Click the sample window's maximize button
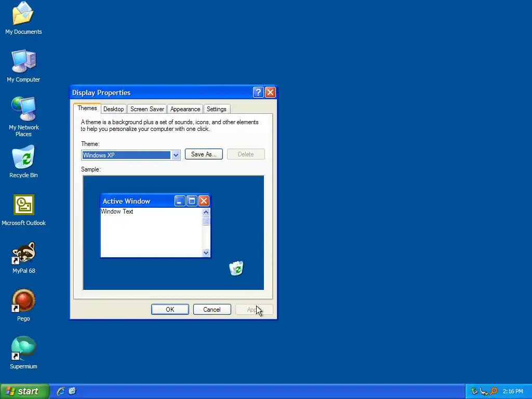The width and height of the screenshot is (532, 399). 192,201
